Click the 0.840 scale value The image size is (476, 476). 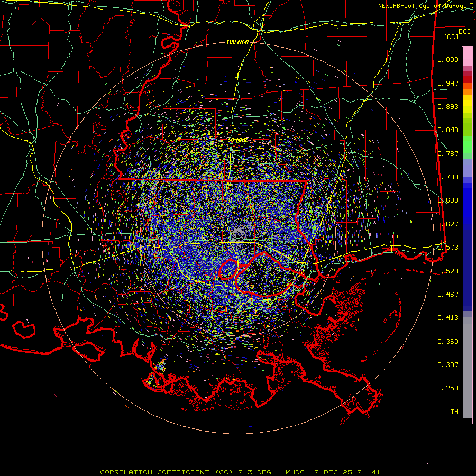(448, 130)
